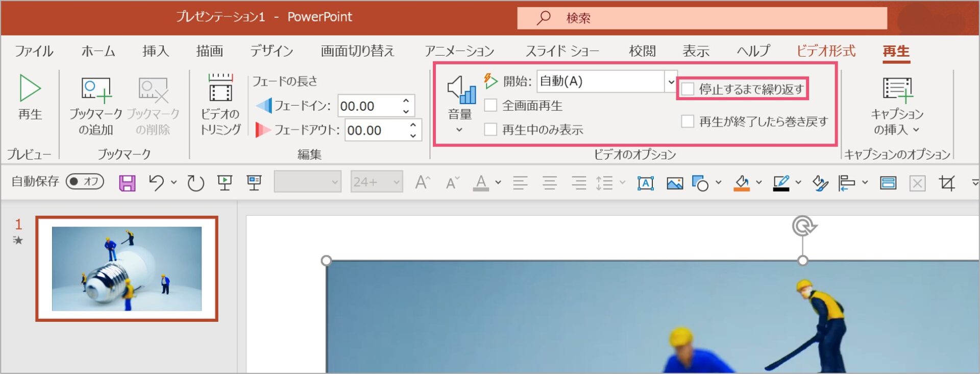Open the 画面切り替え transitions tab
980x374 pixels.
click(358, 51)
